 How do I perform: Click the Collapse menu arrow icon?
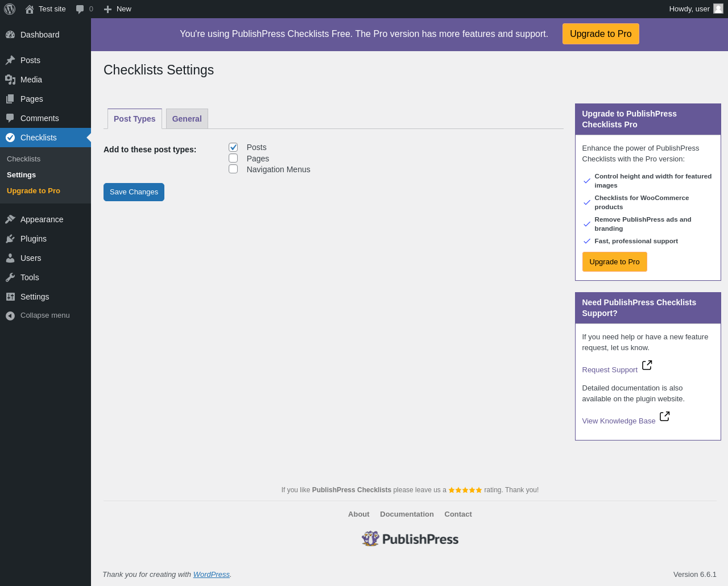click(x=10, y=316)
